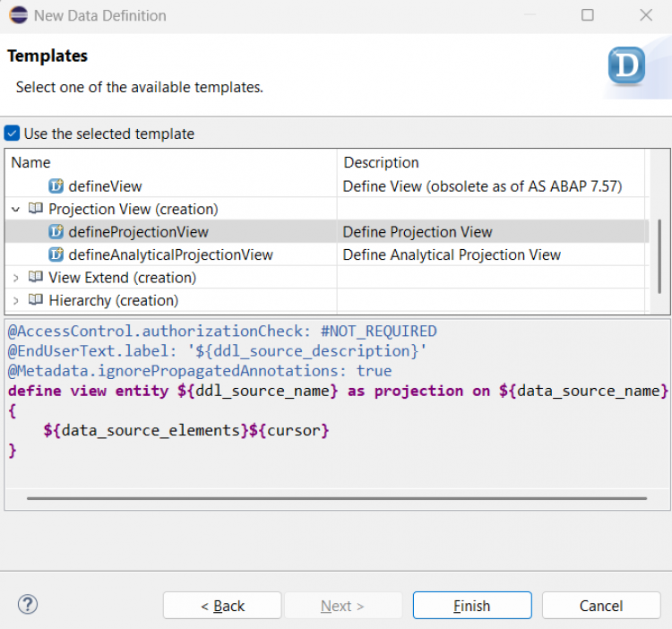672x629 pixels.
Task: Click the preview pane horizontal scrollbar
Action: [336, 498]
